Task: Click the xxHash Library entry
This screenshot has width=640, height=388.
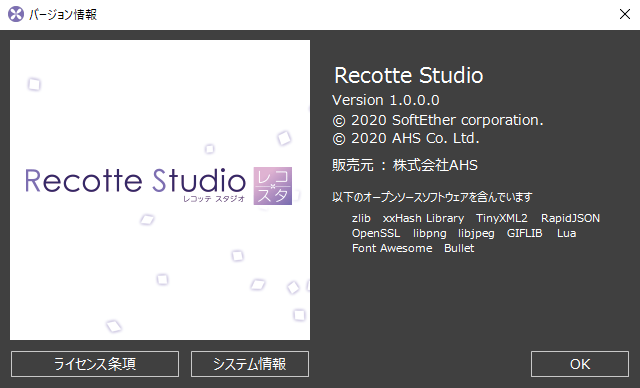Action: pos(423,218)
